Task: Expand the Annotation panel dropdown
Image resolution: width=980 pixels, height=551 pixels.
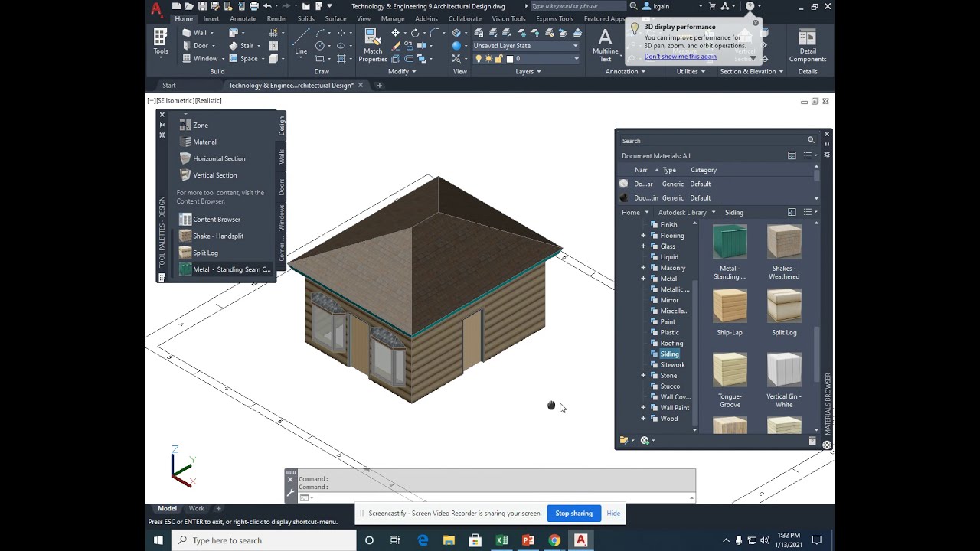Action: (x=626, y=72)
